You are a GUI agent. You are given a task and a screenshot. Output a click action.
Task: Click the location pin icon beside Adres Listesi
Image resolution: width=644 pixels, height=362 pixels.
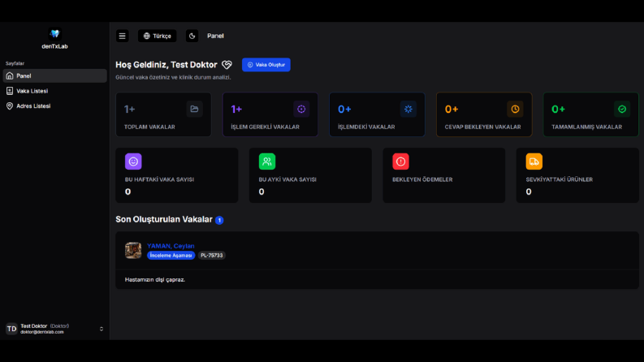(10, 106)
